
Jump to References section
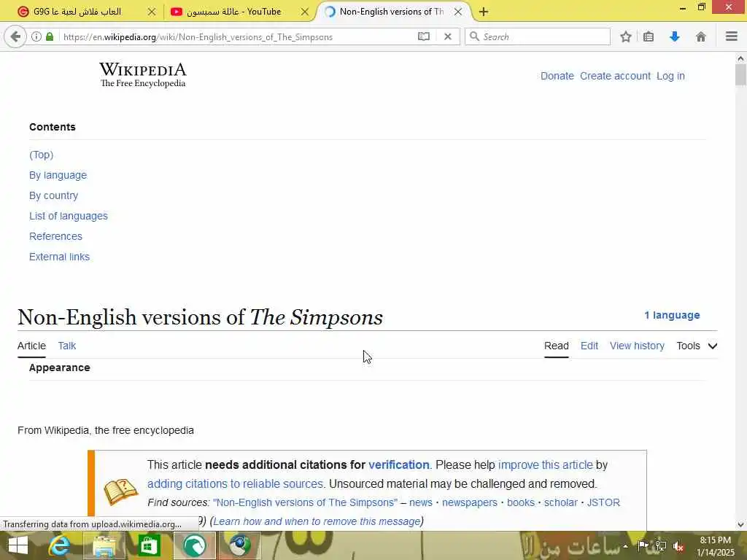click(x=55, y=236)
